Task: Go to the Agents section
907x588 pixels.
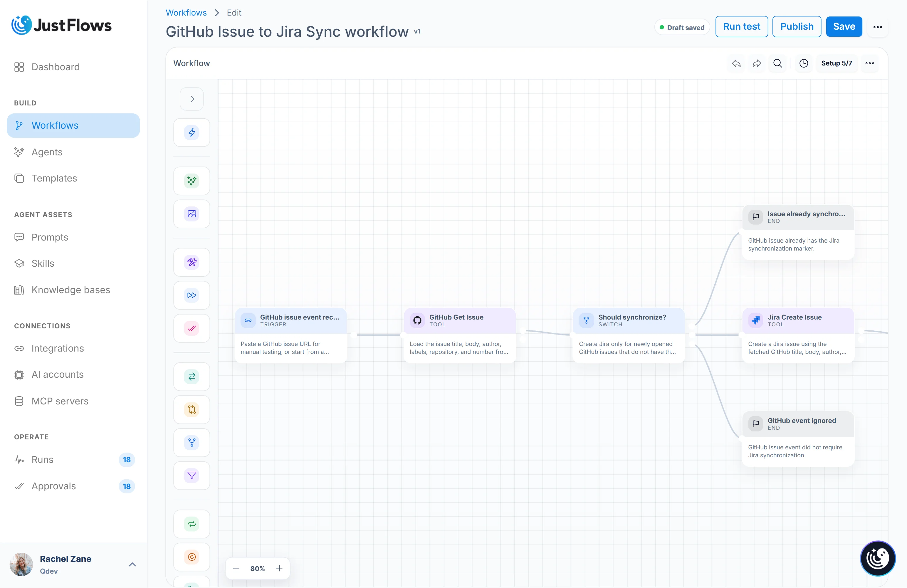Action: coord(73,152)
